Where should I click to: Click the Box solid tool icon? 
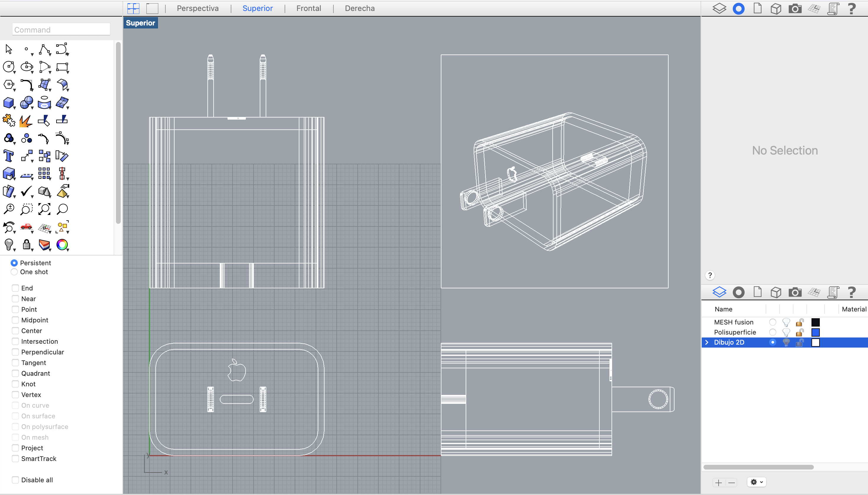click(x=9, y=103)
